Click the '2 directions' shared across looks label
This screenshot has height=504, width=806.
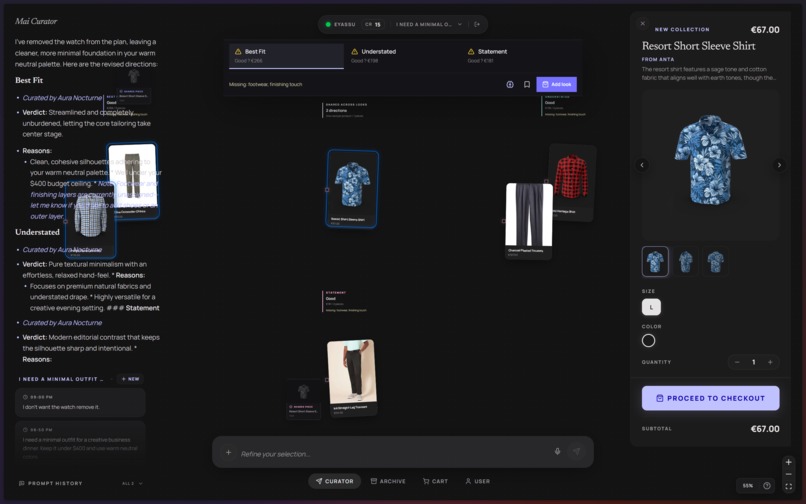point(336,111)
